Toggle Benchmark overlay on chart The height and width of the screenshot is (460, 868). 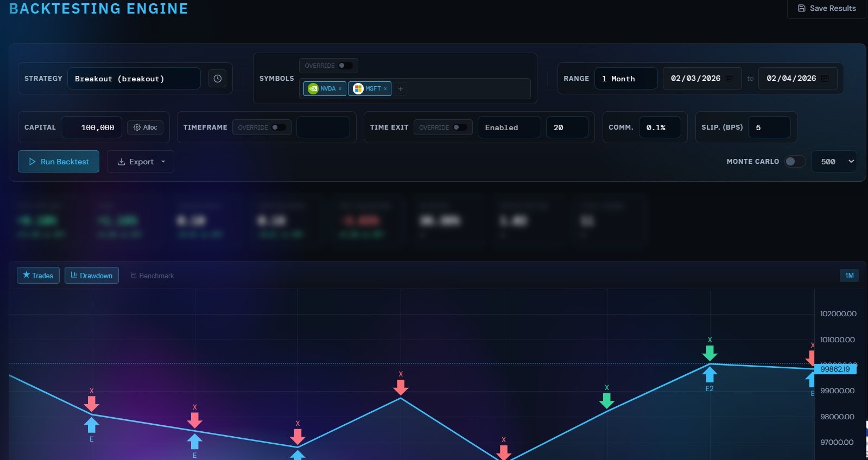[152, 276]
